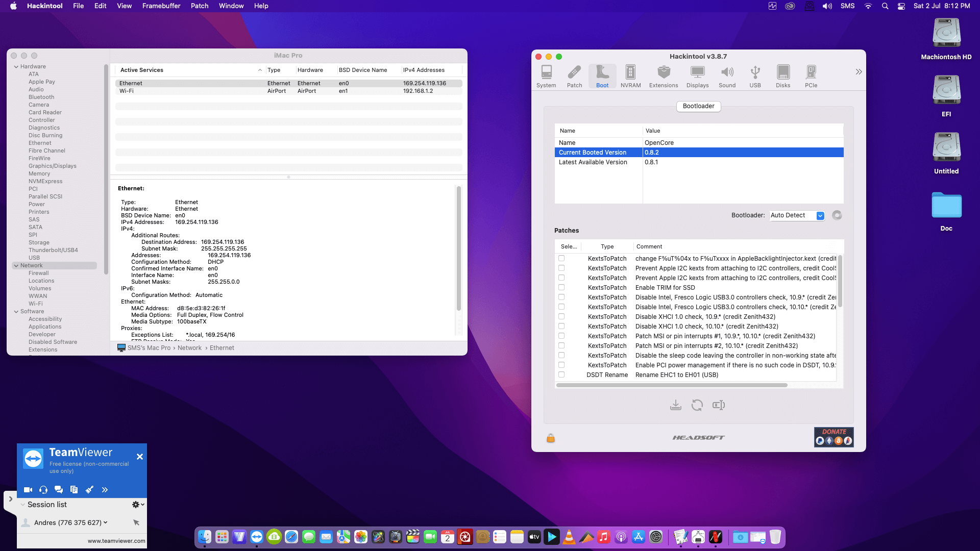Click the orange lock icon in Hackintool
Screen dimensions: 980x551
click(x=551, y=438)
